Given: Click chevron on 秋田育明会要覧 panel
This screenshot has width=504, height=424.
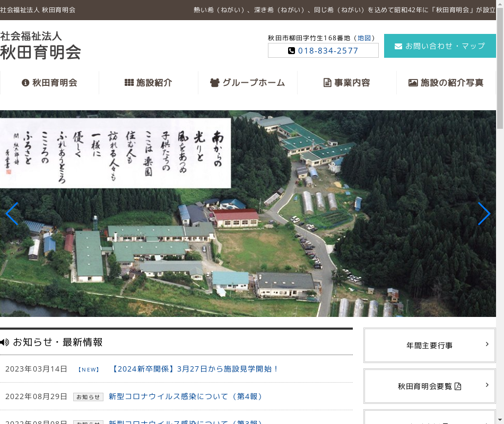Looking at the screenshot, I should tap(487, 385).
